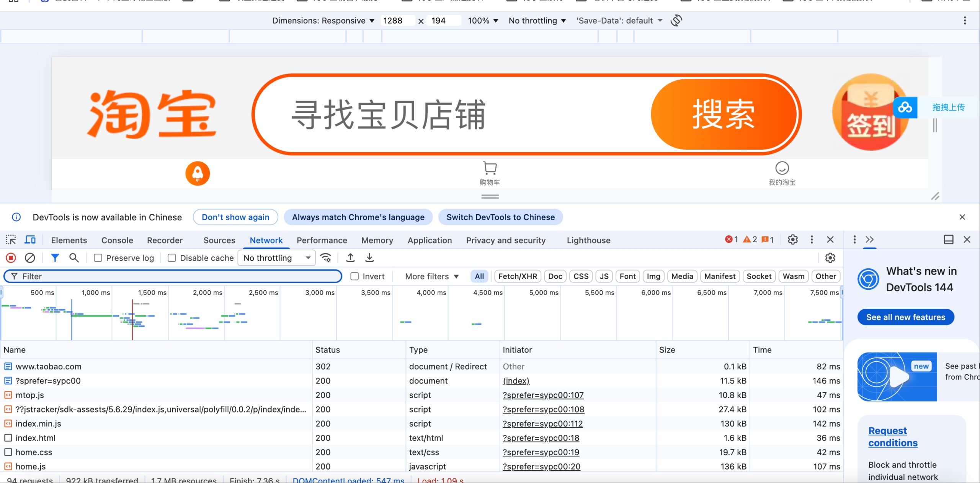The height and width of the screenshot is (483, 980).
Task: Open the Performance tab
Action: [x=322, y=240]
